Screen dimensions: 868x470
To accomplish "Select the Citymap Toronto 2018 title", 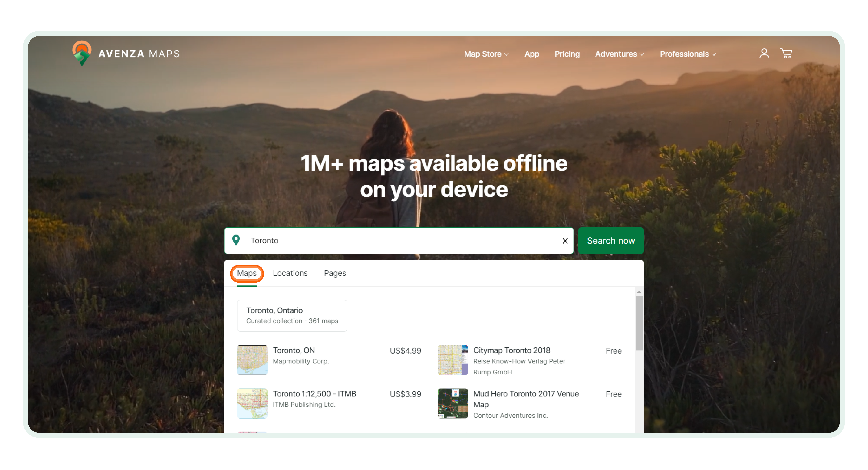I will click(x=511, y=350).
